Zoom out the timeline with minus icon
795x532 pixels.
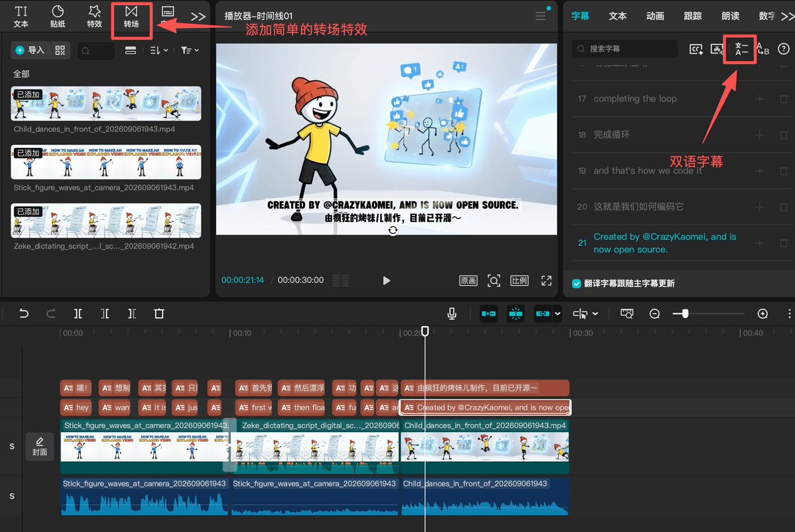point(654,314)
